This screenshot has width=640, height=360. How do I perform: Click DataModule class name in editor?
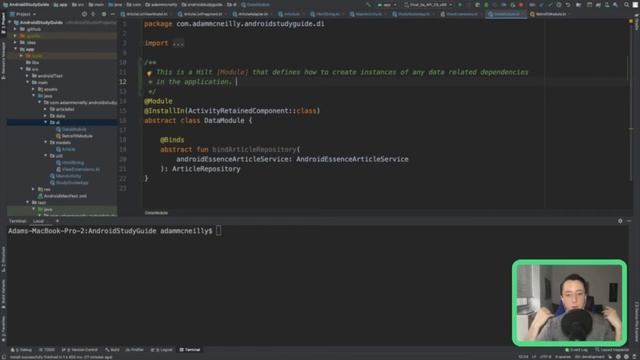(x=224, y=120)
